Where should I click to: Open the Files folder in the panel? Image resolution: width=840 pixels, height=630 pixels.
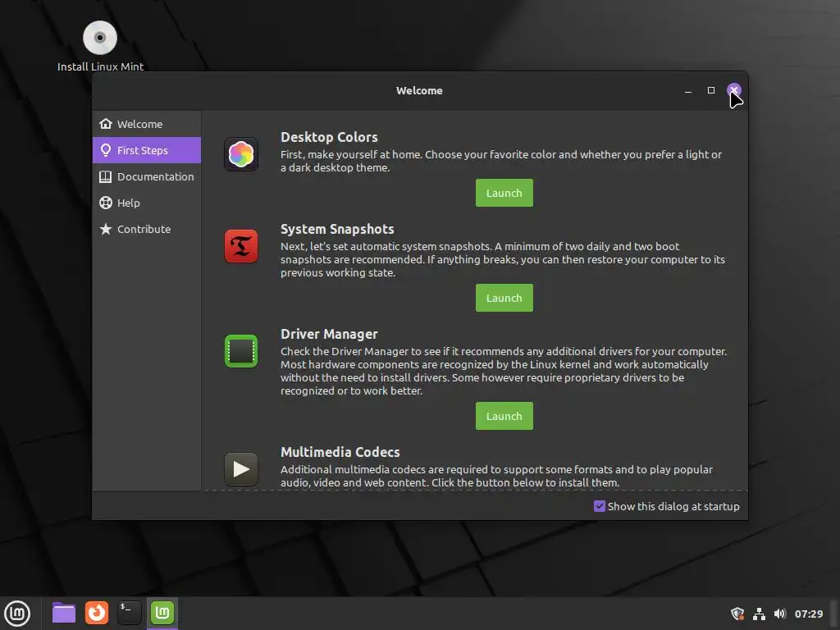click(64, 613)
